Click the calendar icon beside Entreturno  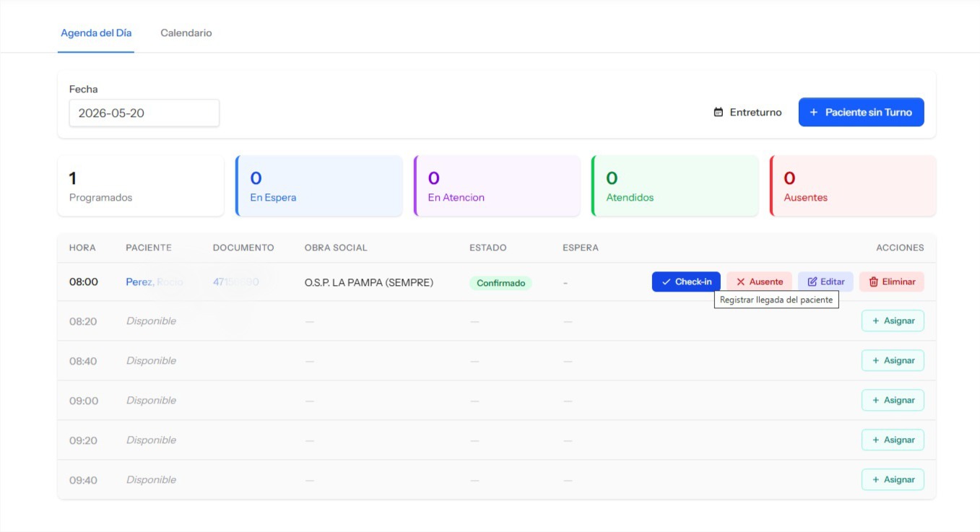click(x=719, y=113)
